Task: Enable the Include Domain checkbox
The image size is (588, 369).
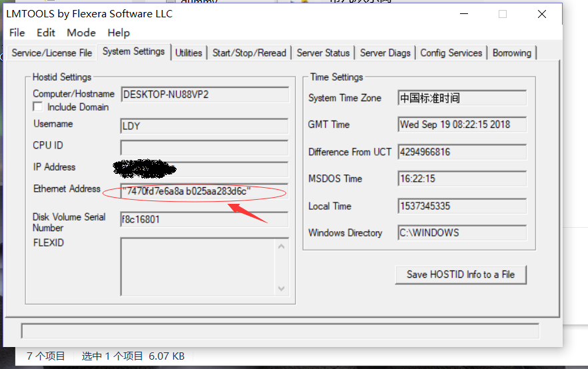Action: tap(38, 107)
